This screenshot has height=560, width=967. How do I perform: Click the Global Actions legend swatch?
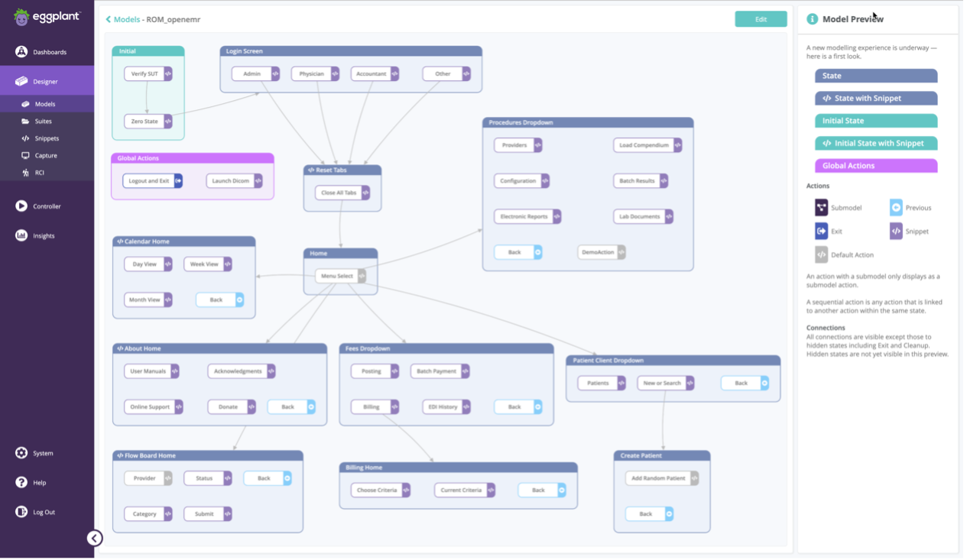click(x=876, y=166)
